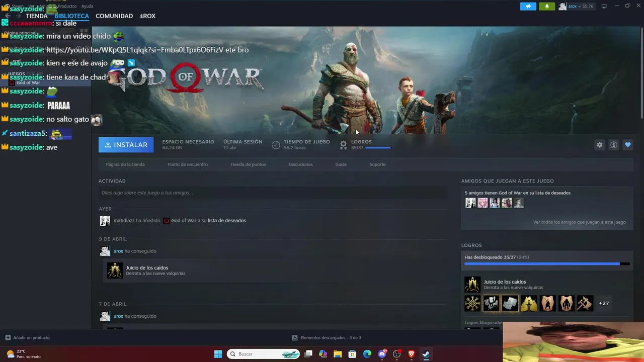644x362 pixels.
Task: Open matidiazz avatar in activity feed
Action: click(105, 221)
